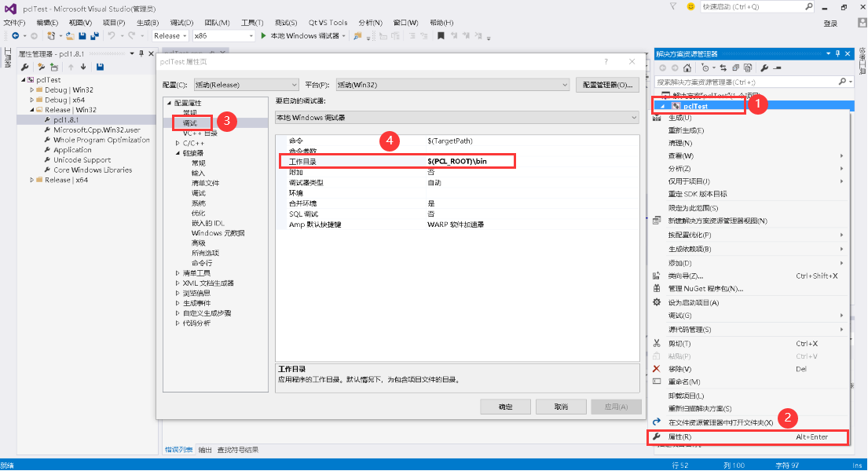
Task: Click the Navigate Backward arrow in the main toolbar
Action: (16, 36)
